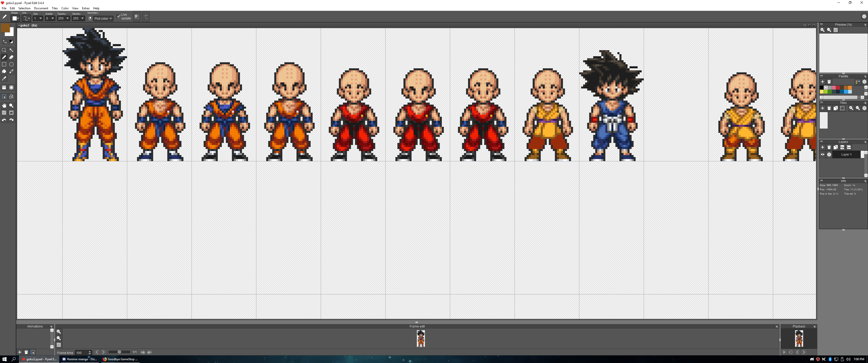Hide Layer 1 with eye icon
Viewport: 868px width, 363px height.
click(823, 155)
